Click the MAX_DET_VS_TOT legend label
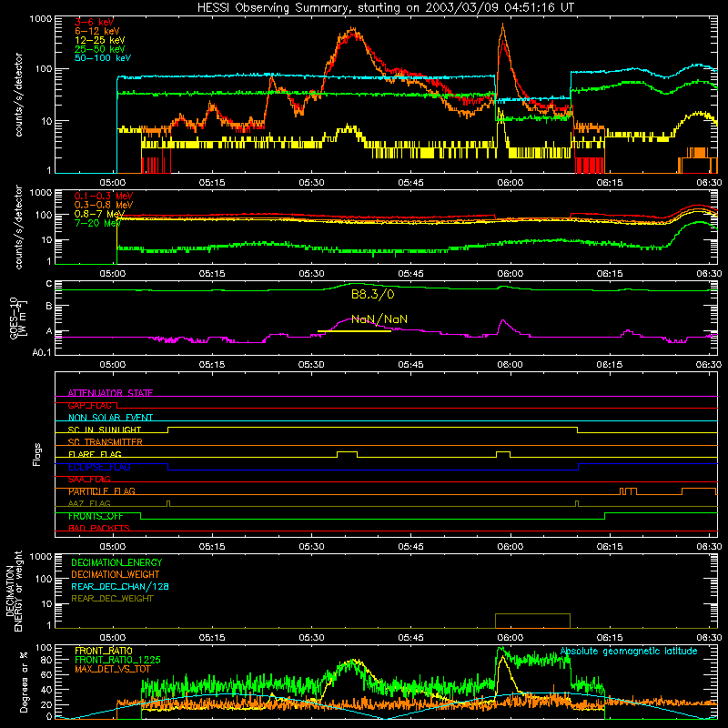This screenshot has width=728, height=728. 113,669
